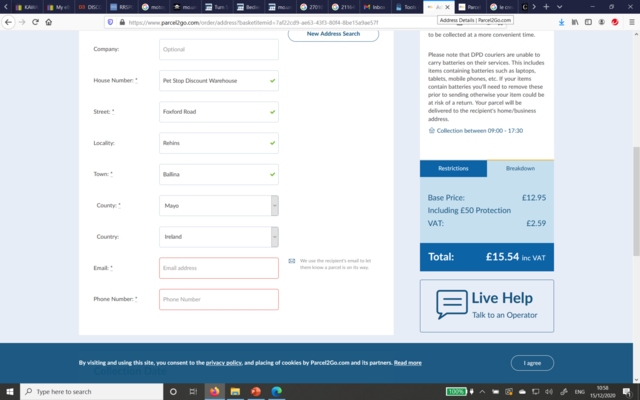List all tabs dropdown arrow

click(x=560, y=7)
